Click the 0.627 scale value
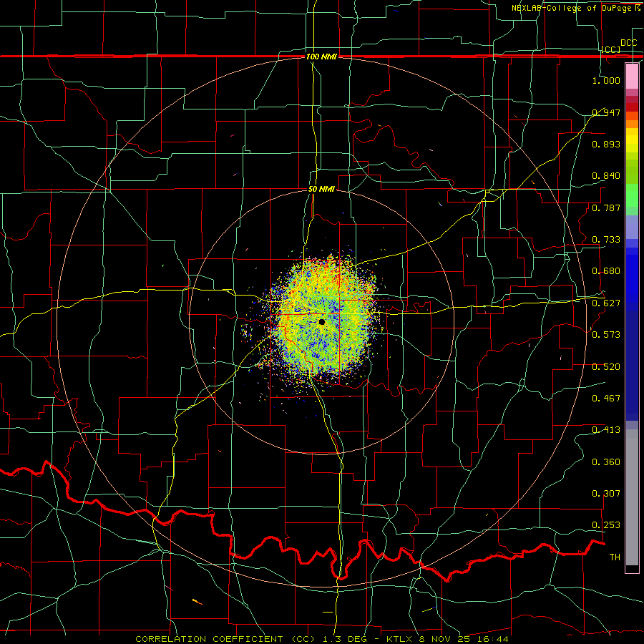Viewport: 644px width, 644px height. [606, 303]
